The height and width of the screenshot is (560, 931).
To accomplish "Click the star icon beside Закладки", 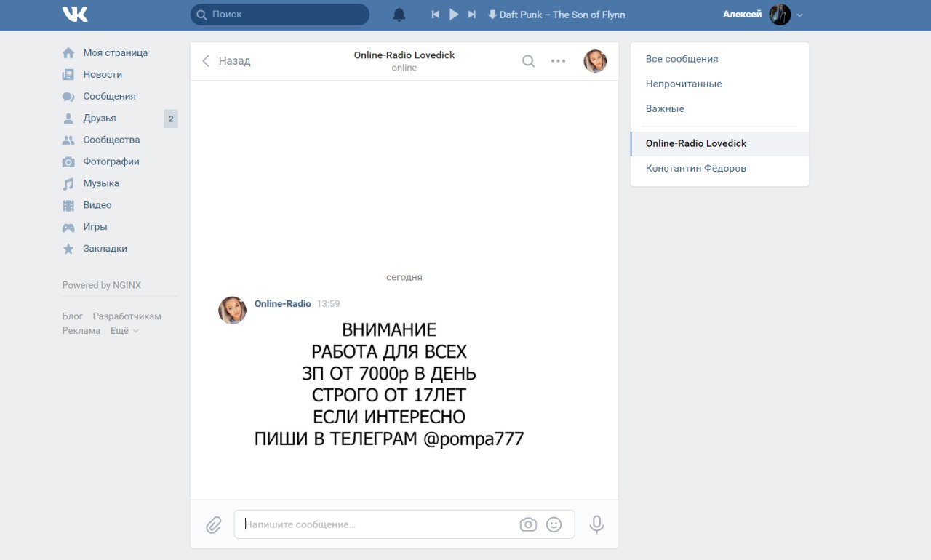I will (x=68, y=249).
